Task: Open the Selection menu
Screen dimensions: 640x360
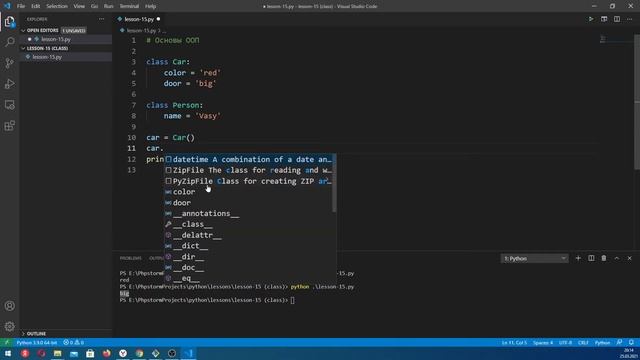Action: (x=57, y=6)
